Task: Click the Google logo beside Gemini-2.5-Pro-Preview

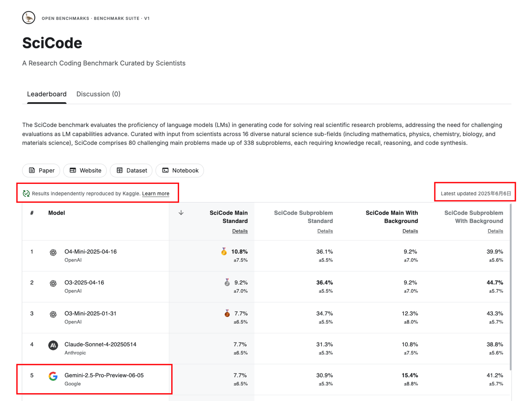Action: [53, 376]
